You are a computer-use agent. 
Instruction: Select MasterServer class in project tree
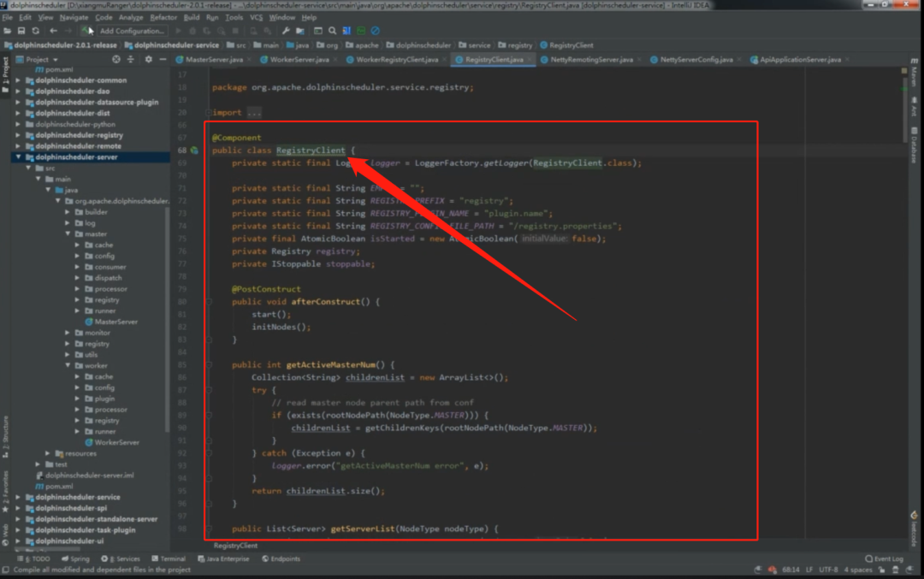115,322
